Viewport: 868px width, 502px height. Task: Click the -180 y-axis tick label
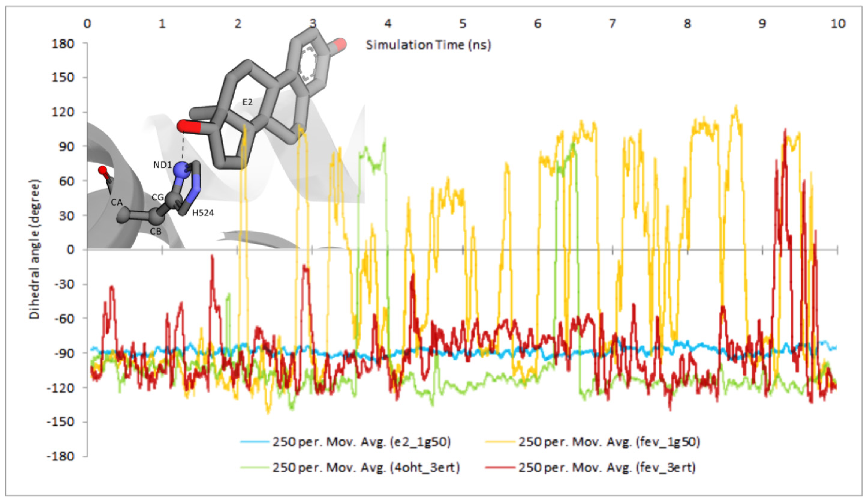pos(61,456)
